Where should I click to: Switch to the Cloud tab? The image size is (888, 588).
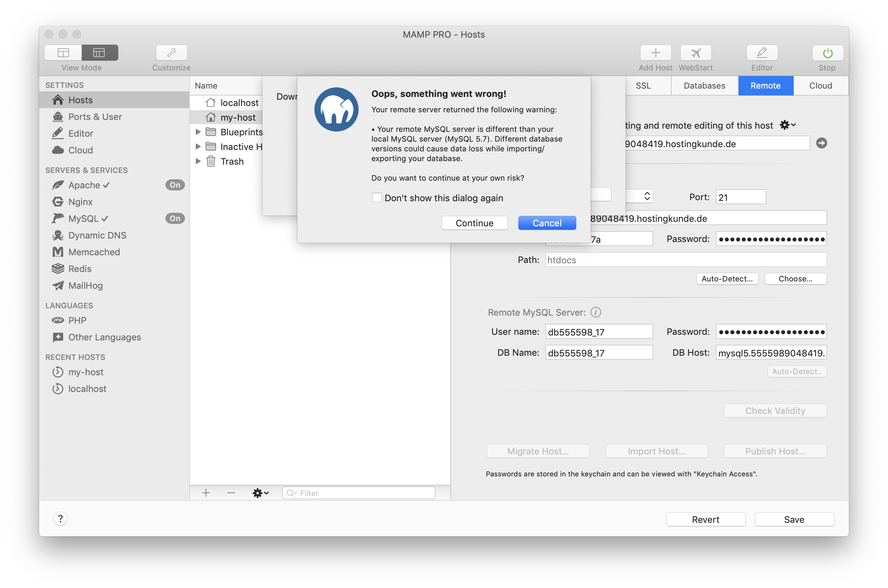point(820,85)
